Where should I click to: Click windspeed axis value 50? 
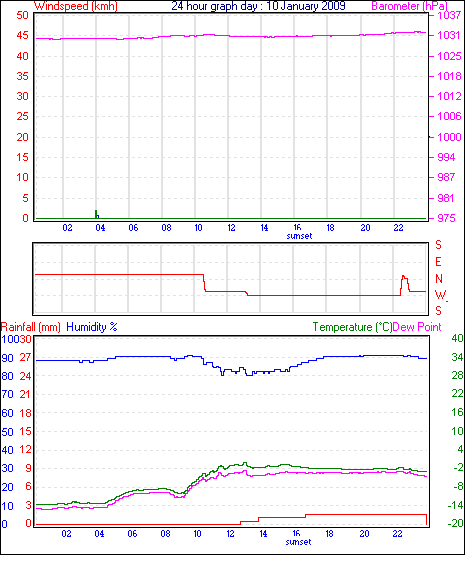(22, 15)
